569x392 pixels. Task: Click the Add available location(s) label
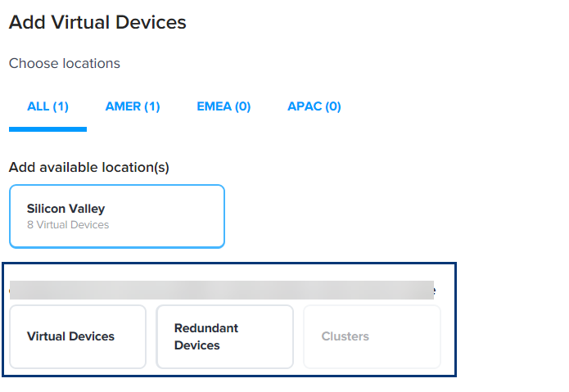click(89, 168)
